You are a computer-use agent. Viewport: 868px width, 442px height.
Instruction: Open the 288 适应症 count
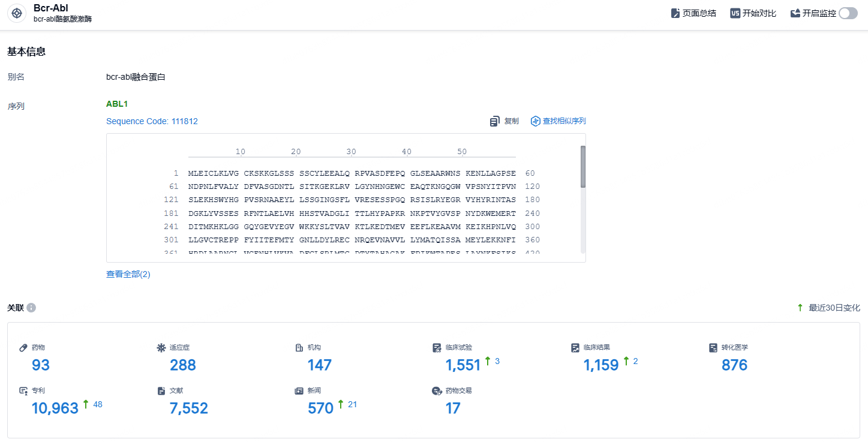[x=183, y=365]
